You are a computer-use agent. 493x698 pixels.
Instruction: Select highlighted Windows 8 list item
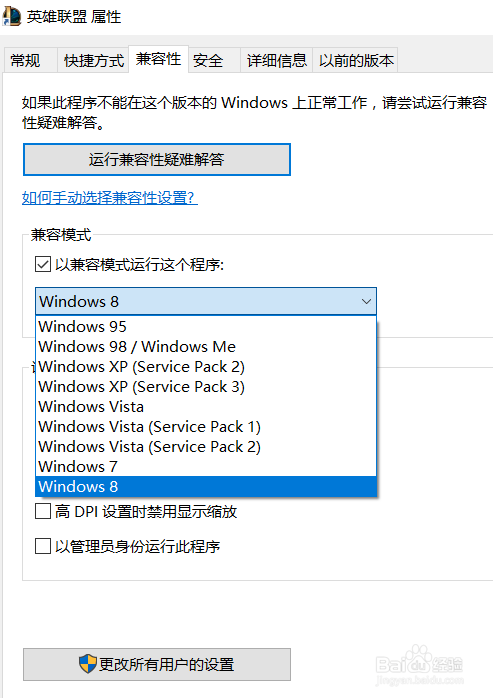click(206, 486)
